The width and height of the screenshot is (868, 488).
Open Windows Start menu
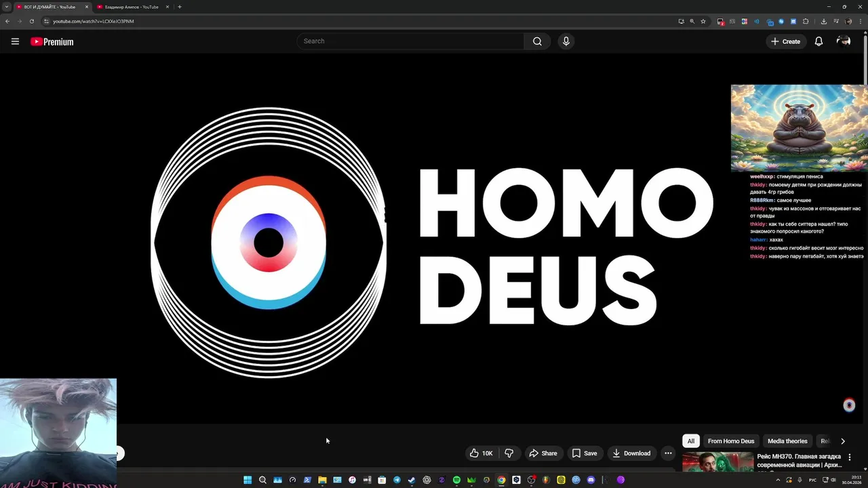[247, 480]
